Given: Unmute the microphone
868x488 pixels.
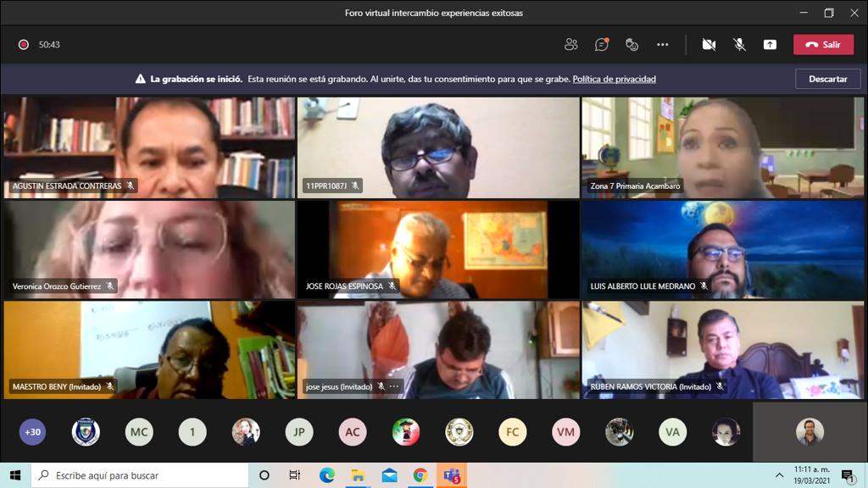Looking at the screenshot, I should pyautogui.click(x=739, y=45).
